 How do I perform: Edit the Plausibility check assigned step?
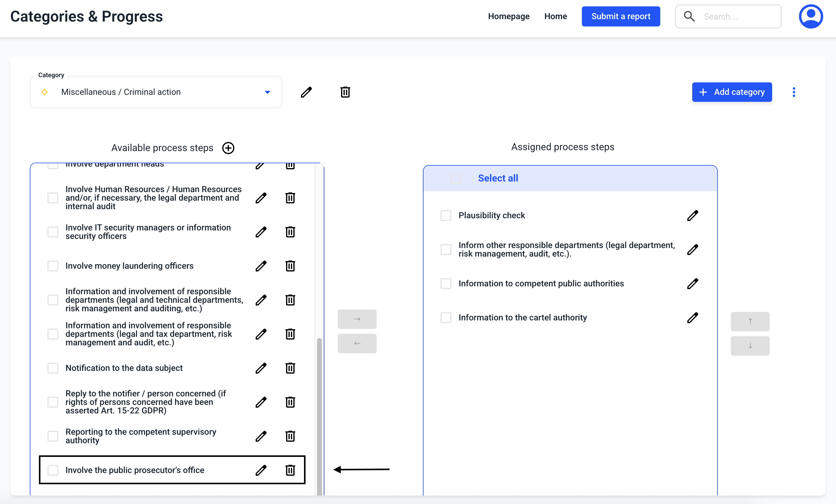(692, 215)
